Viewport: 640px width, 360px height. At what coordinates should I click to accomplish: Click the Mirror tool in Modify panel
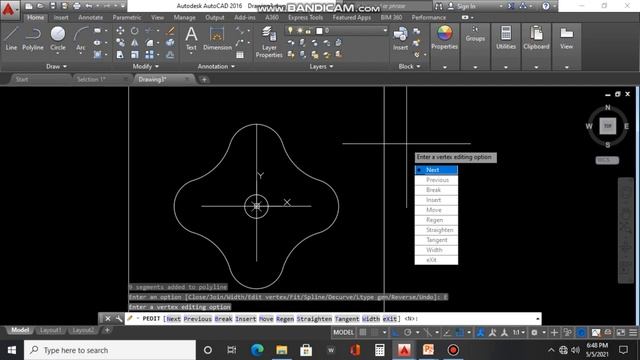pyautogui.click(x=135, y=42)
